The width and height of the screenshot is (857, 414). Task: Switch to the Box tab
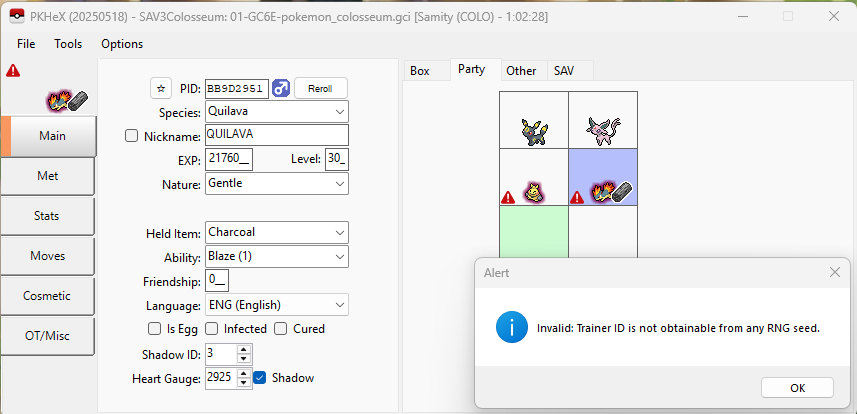[x=420, y=71]
